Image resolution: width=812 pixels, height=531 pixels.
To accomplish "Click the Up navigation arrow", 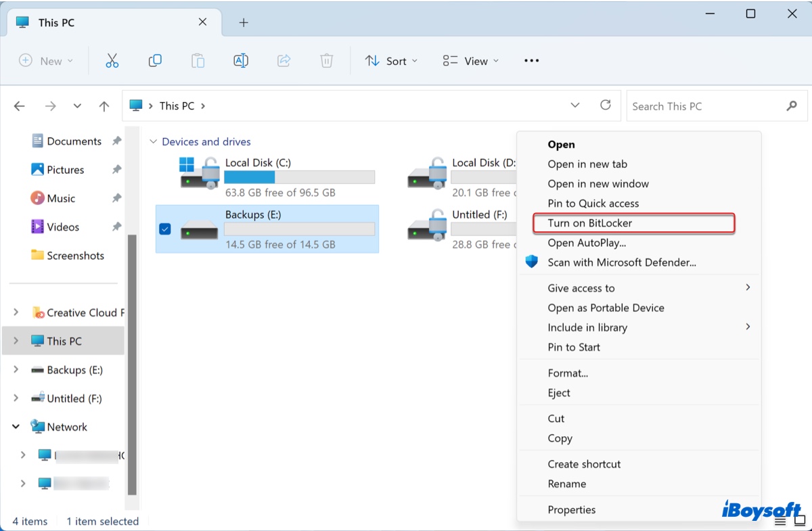I will coord(104,106).
